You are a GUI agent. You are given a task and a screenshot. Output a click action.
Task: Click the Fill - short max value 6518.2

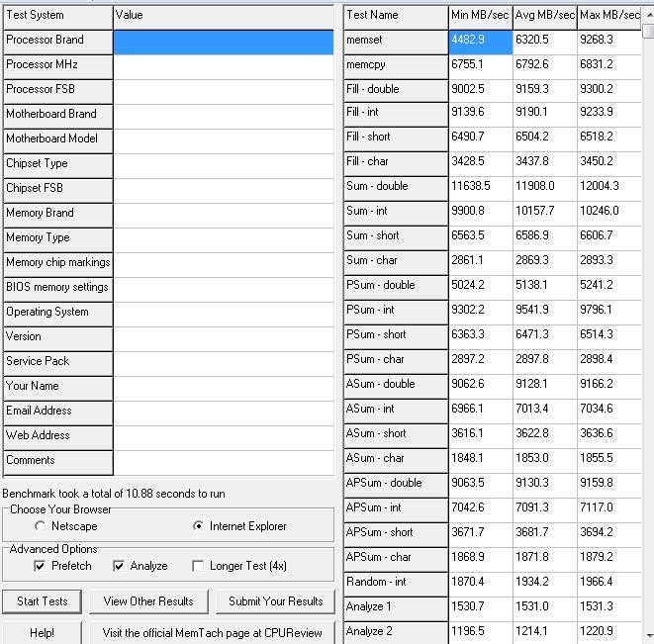(x=609, y=139)
